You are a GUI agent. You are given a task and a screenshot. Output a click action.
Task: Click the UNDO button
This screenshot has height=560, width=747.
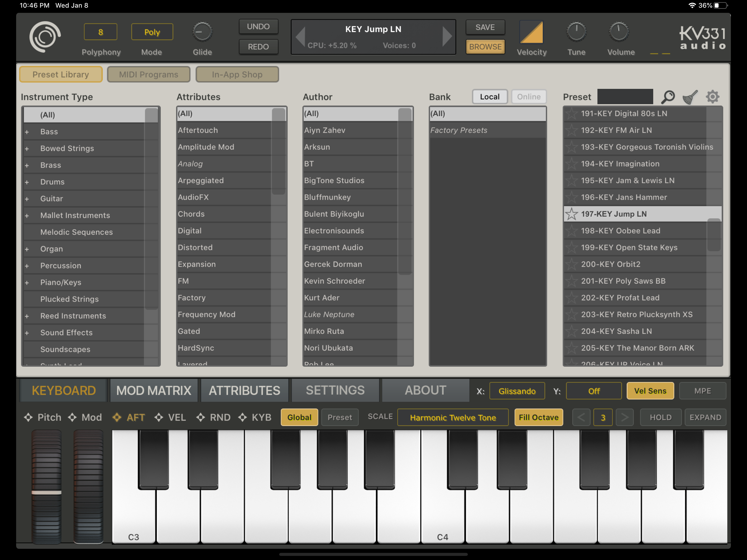coord(258,27)
